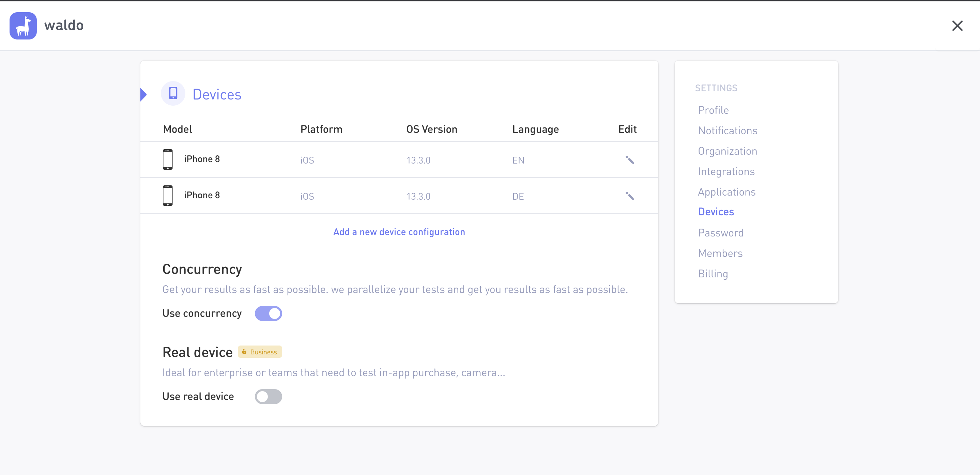Go to Notifications settings
The width and height of the screenshot is (980, 475).
pyautogui.click(x=728, y=131)
